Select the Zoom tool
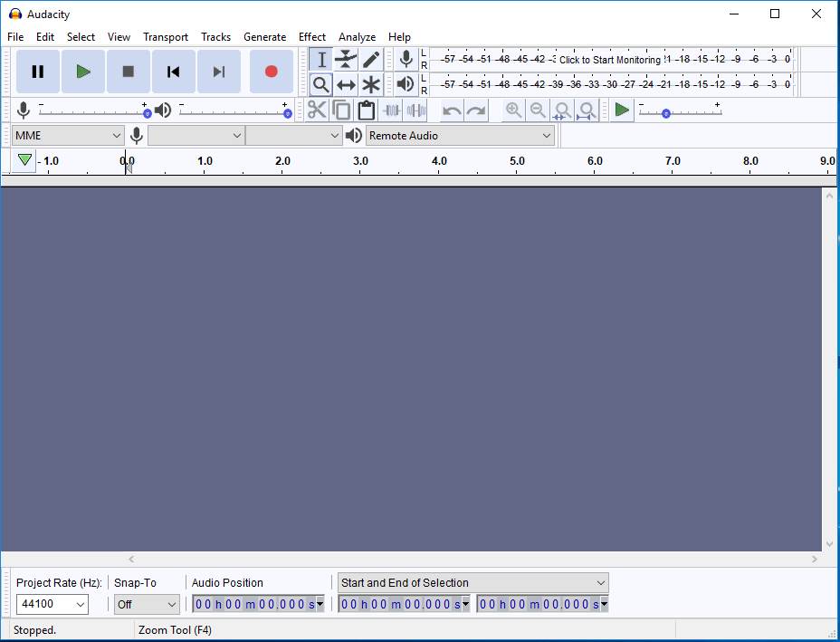840x642 pixels. pyautogui.click(x=321, y=84)
